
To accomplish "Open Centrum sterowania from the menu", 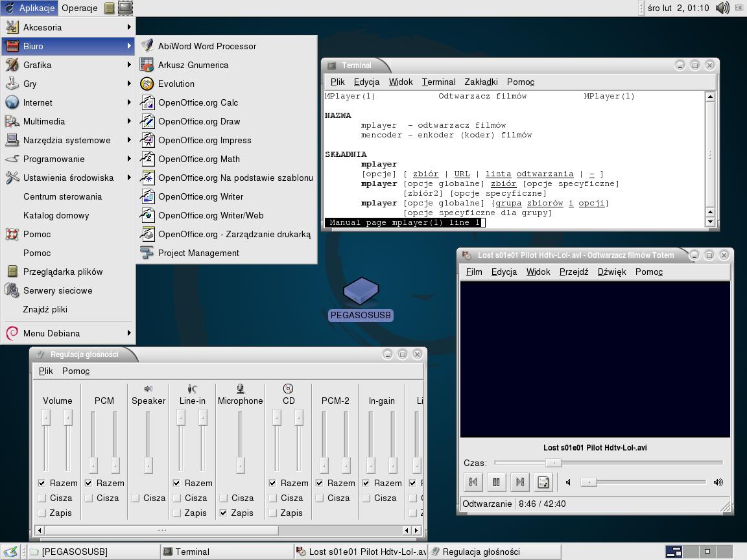I will point(67,196).
